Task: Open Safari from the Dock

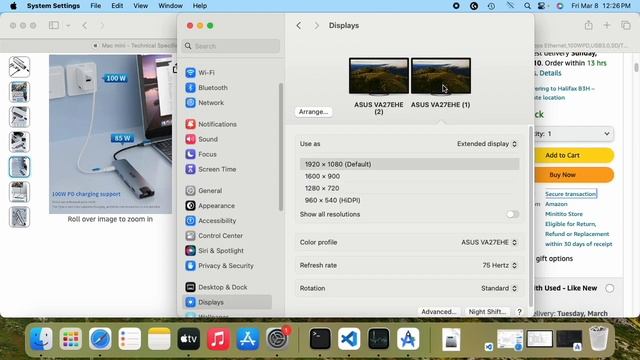Action: [x=100, y=339]
